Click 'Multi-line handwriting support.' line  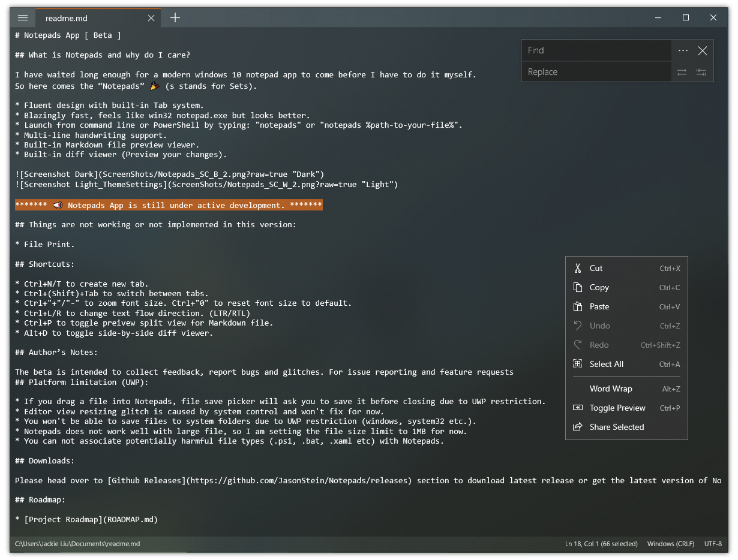click(x=91, y=136)
